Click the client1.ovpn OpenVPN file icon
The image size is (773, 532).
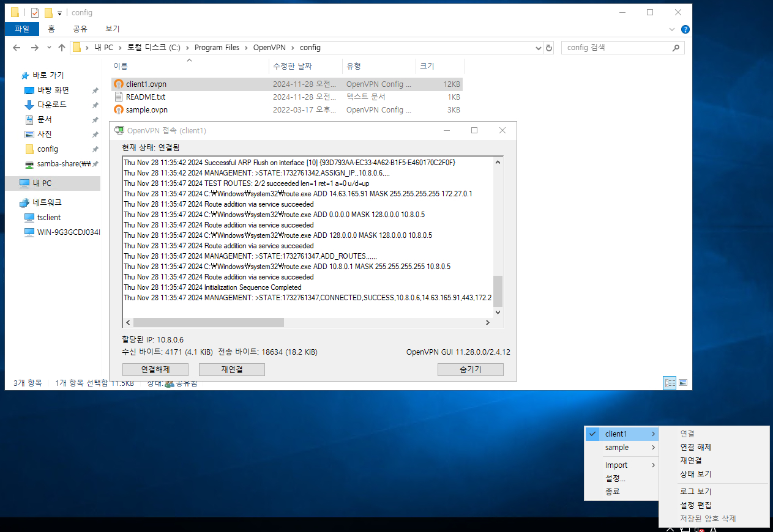point(119,84)
